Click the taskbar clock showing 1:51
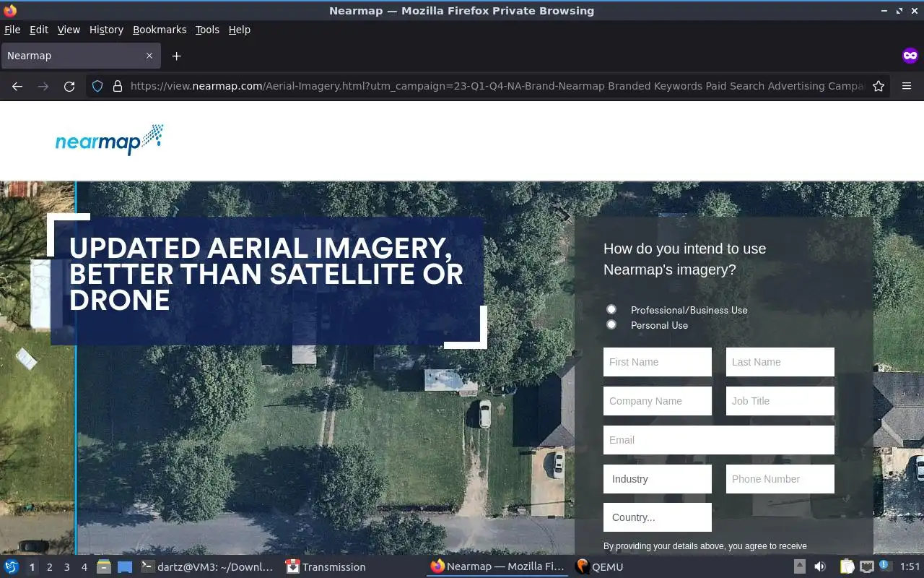This screenshot has height=578, width=924. [910, 567]
